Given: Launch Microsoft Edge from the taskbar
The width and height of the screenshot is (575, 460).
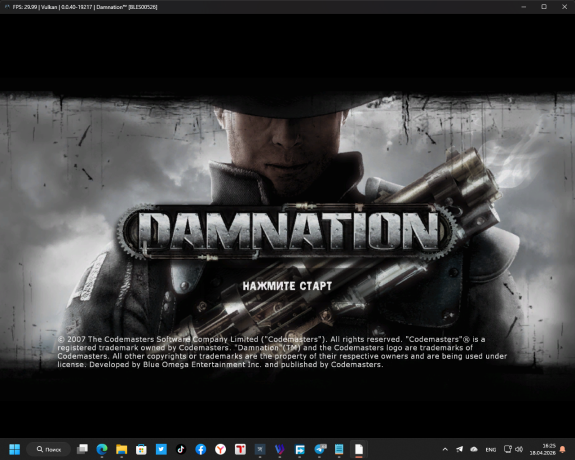Looking at the screenshot, I should (102, 449).
